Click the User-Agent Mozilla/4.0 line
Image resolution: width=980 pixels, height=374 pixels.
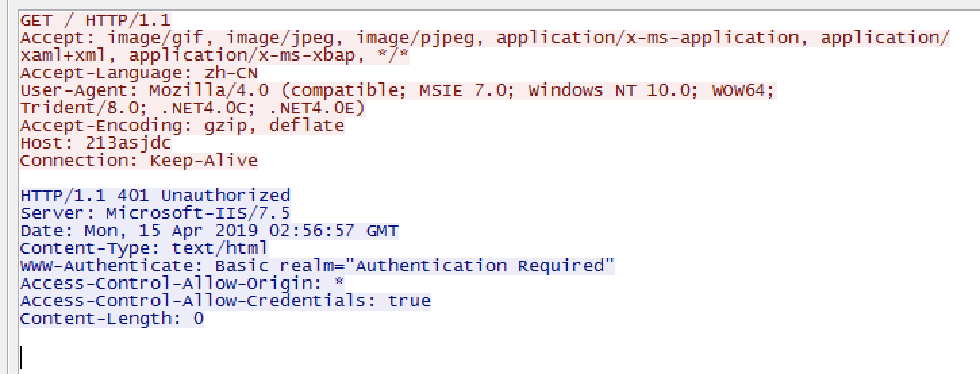pyautogui.click(x=397, y=90)
